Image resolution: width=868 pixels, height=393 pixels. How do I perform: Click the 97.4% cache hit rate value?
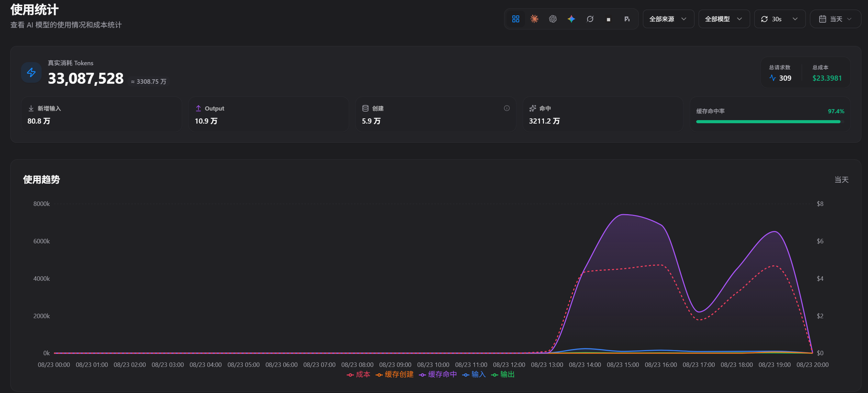coord(836,111)
